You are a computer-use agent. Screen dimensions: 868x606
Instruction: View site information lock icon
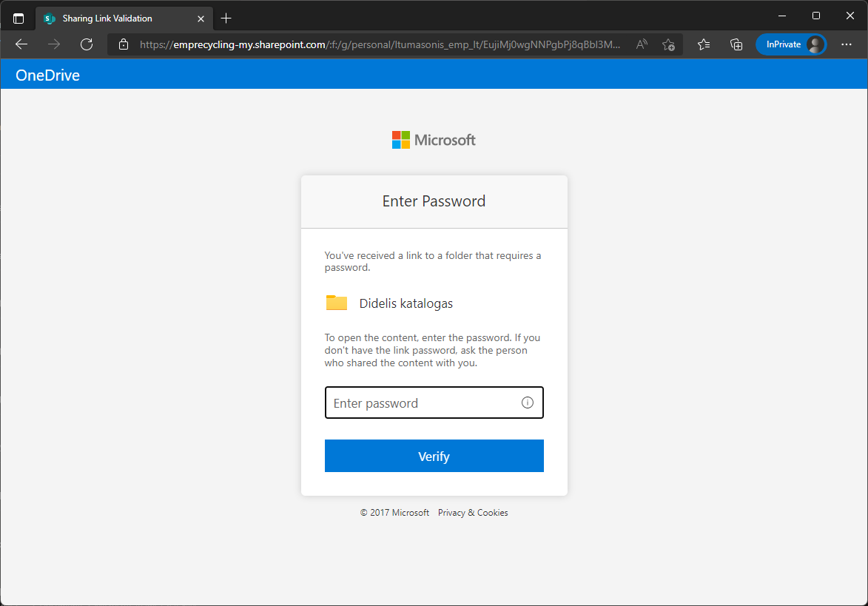coord(124,44)
